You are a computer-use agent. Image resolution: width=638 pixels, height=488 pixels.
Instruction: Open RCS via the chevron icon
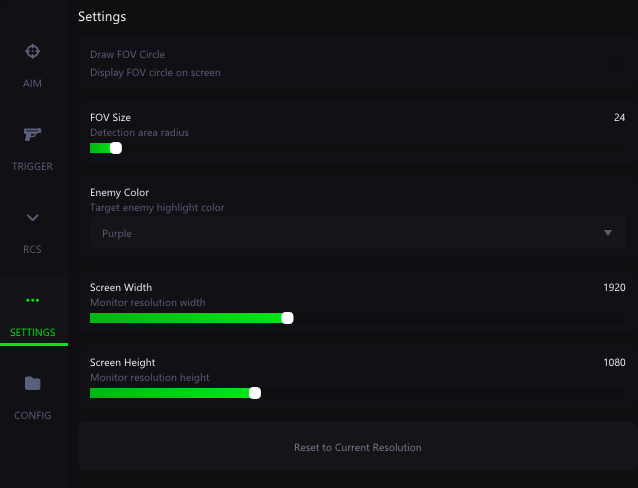(x=33, y=217)
